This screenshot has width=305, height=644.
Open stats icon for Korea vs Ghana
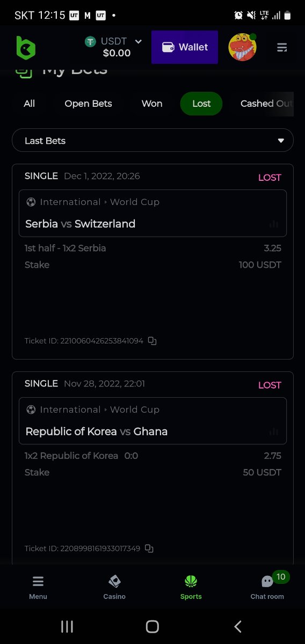(x=274, y=431)
